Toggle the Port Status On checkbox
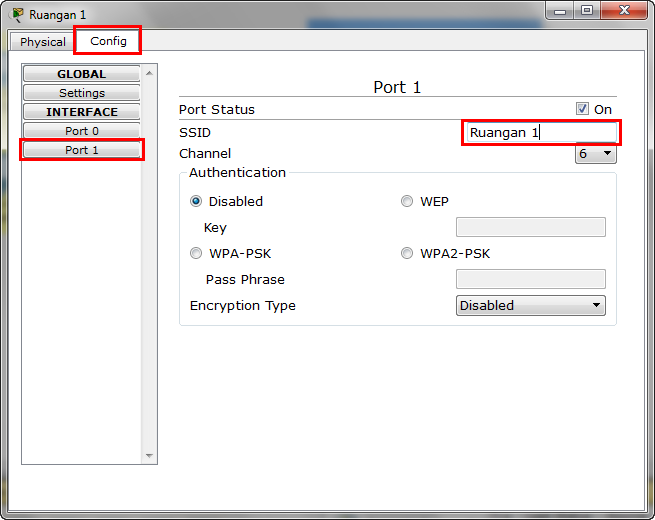 [x=582, y=109]
